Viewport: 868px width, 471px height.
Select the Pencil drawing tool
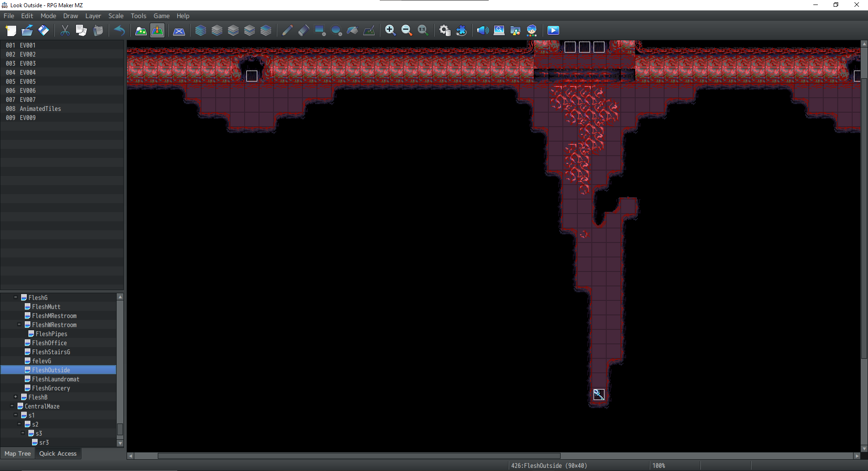point(288,30)
